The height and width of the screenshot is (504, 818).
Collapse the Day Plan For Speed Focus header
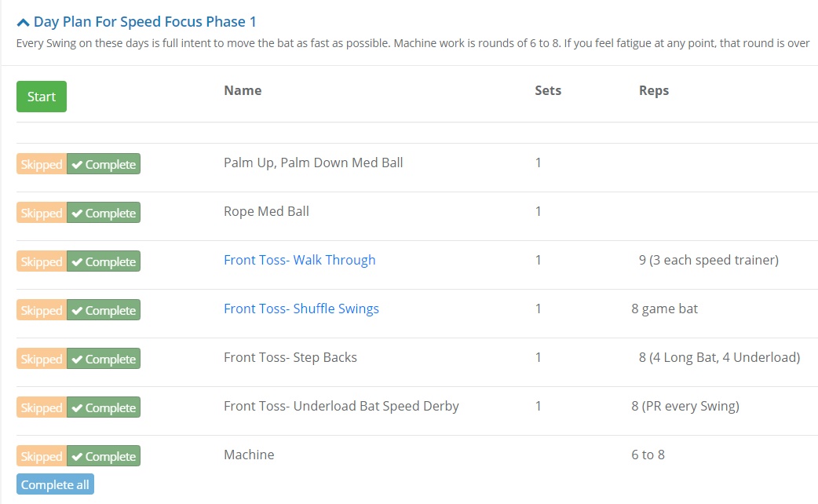pos(144,22)
